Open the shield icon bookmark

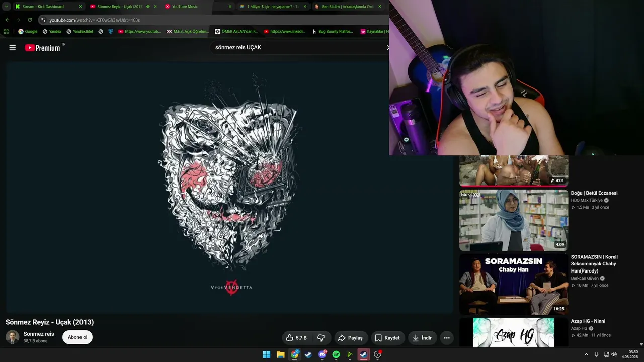(111, 31)
